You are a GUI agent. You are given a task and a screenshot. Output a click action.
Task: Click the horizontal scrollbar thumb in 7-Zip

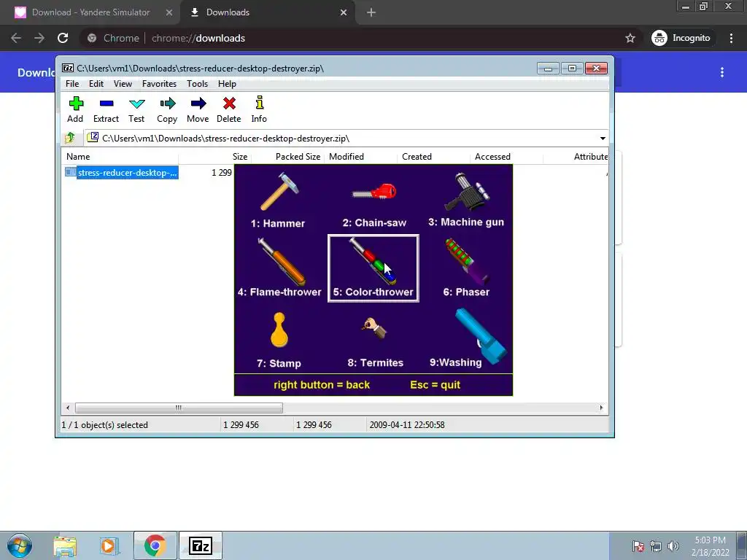[179, 408]
